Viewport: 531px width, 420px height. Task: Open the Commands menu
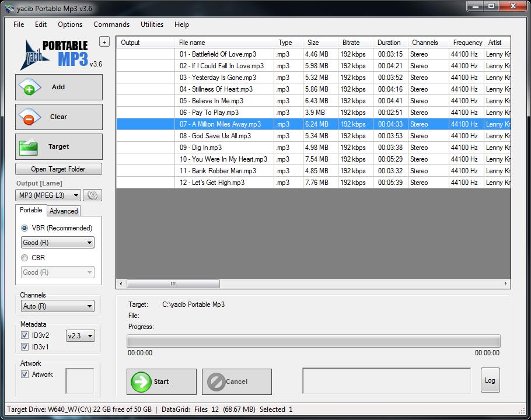coord(111,24)
